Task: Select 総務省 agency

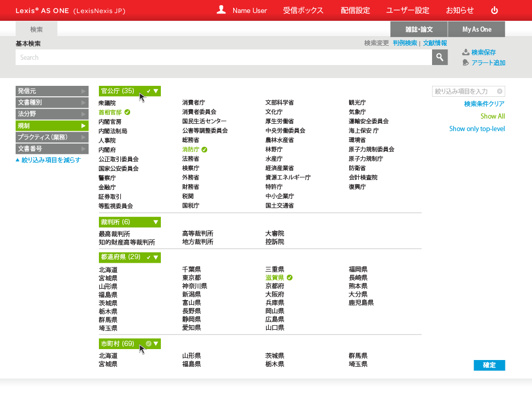Action: pyautogui.click(x=191, y=140)
